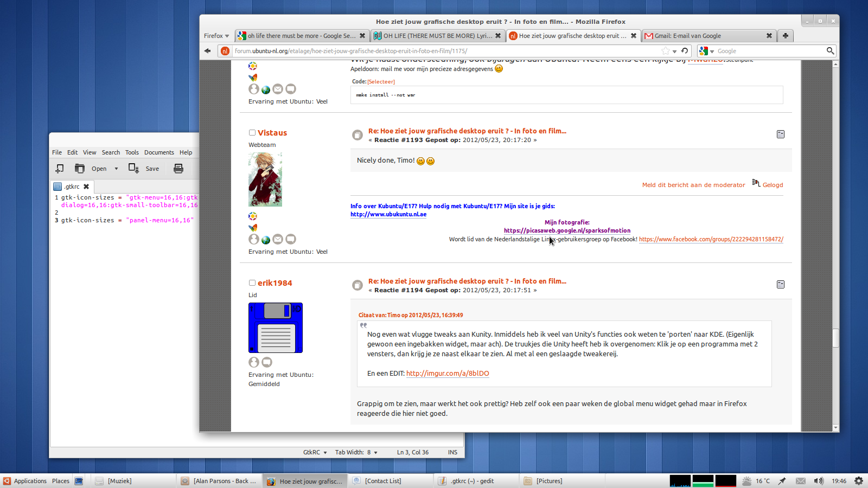868x488 pixels.
Task: Open the Facebook groups link
Action: pos(711,239)
